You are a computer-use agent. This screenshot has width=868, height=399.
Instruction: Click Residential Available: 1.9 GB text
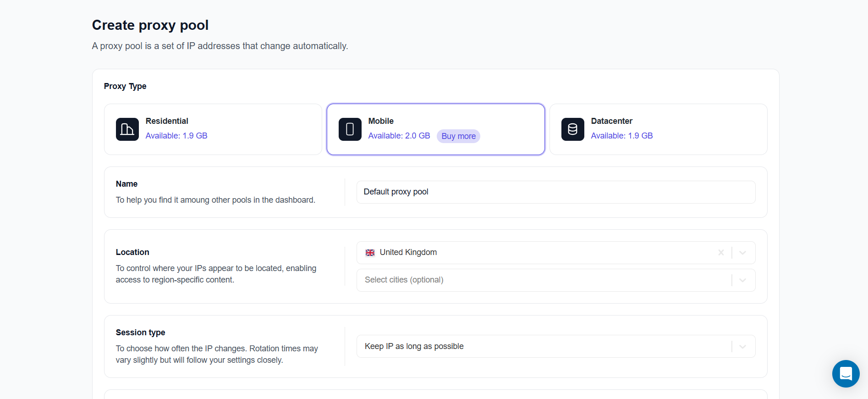click(176, 136)
